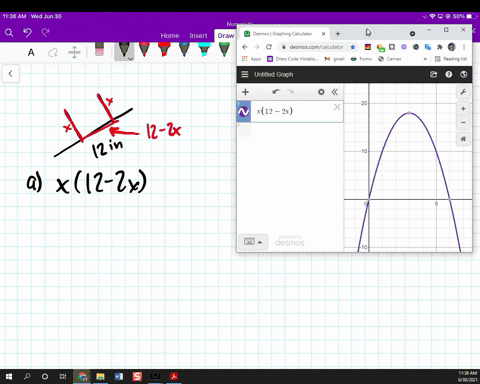This screenshot has width=480, height=384.
Task: Click the Untitled Graph title
Action: click(x=273, y=74)
